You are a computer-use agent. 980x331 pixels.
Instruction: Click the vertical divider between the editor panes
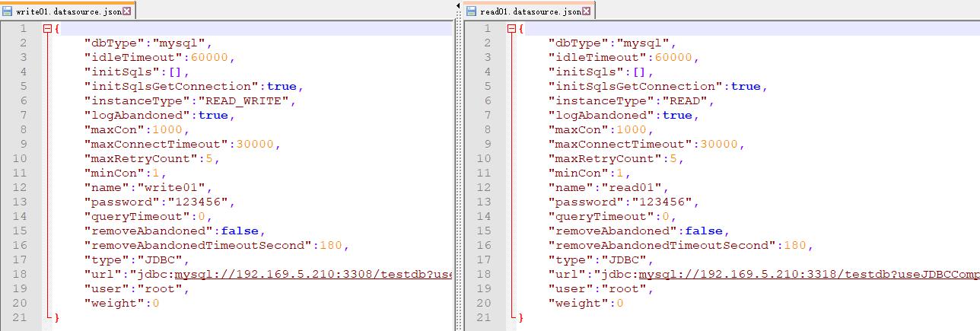[459, 167]
